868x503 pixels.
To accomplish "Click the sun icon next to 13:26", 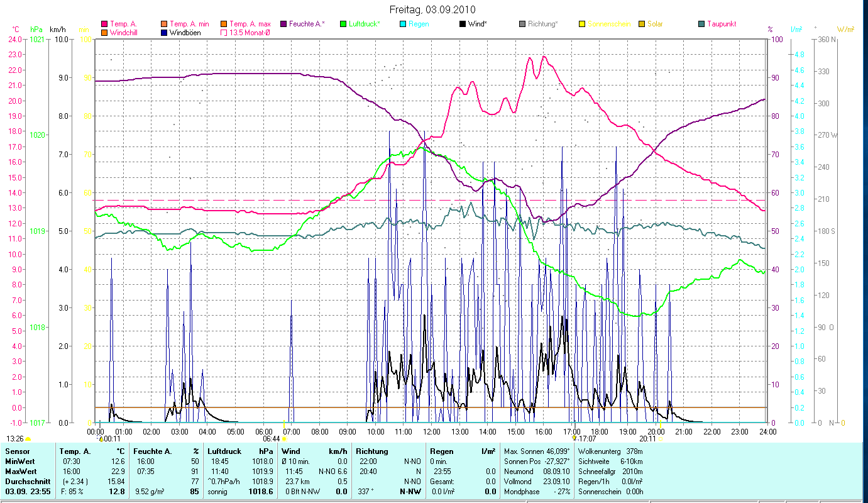I will coord(28,439).
